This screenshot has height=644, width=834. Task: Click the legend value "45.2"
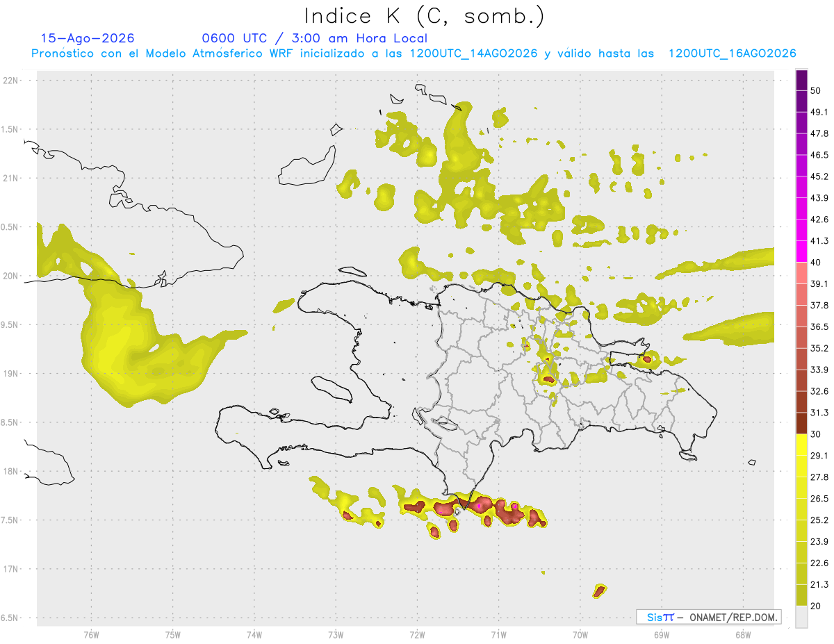(x=819, y=176)
